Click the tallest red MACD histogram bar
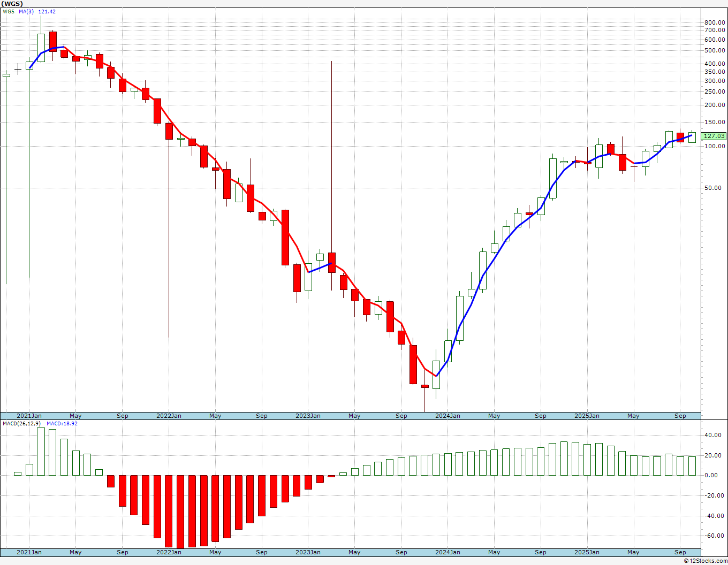728x565 pixels. tap(180, 512)
